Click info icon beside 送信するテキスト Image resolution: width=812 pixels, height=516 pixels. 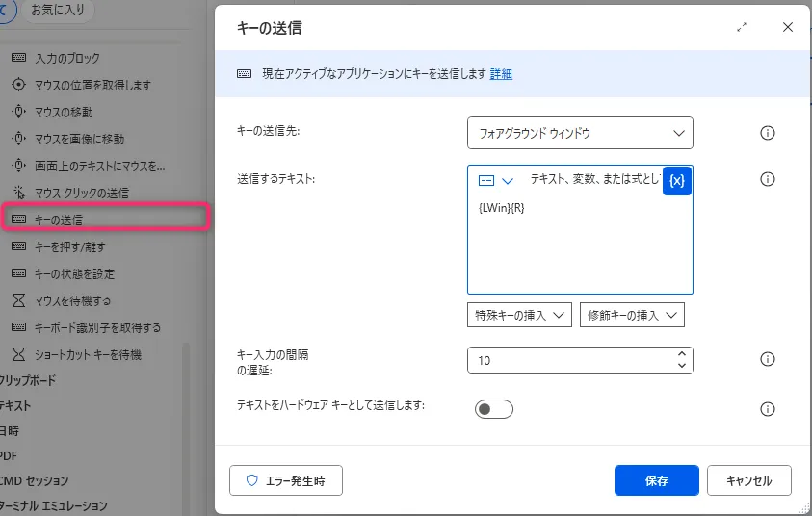pyautogui.click(x=768, y=180)
